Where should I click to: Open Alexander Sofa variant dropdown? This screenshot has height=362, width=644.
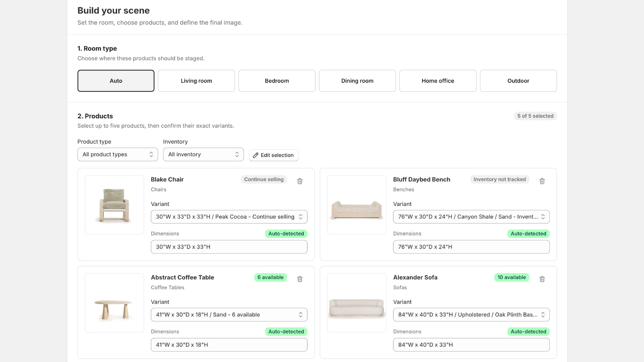pyautogui.click(x=471, y=315)
